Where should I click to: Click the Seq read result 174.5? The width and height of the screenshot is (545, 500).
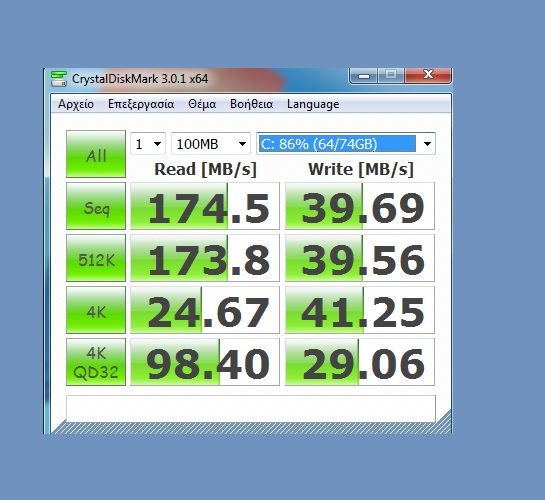(x=205, y=206)
